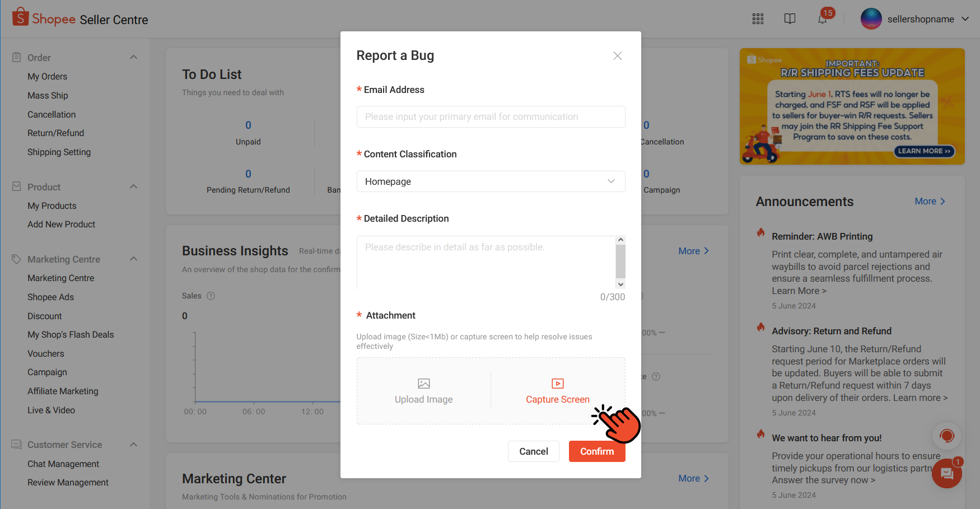The image size is (980, 509).
Task: Open the chat bubble floating button
Action: 946,474
